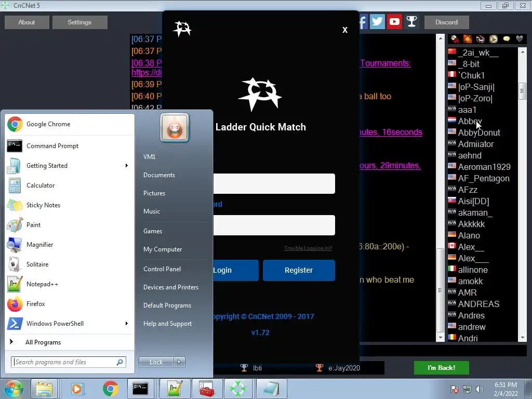Viewport: 532px width, 399px height.
Task: Open Windows Explorer from taskbar
Action: pyautogui.click(x=45, y=389)
